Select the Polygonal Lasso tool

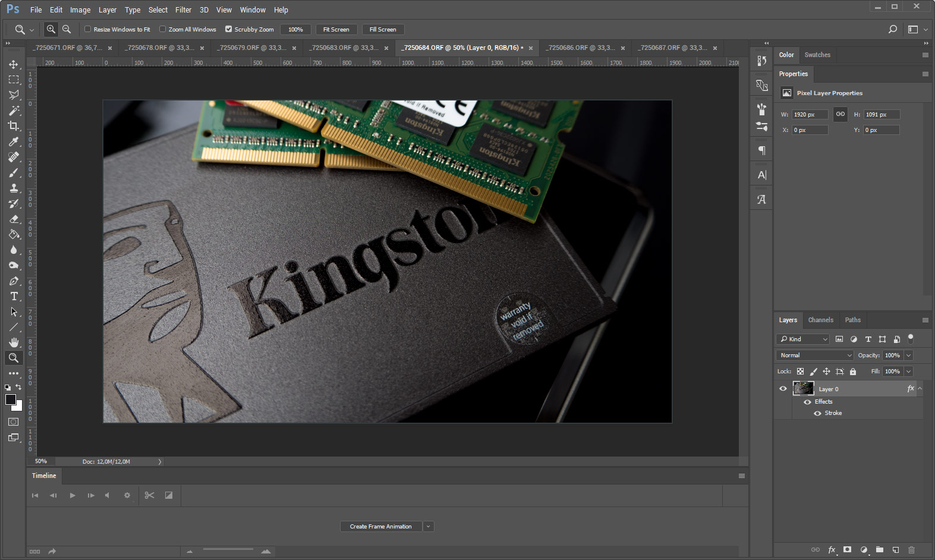tap(14, 95)
